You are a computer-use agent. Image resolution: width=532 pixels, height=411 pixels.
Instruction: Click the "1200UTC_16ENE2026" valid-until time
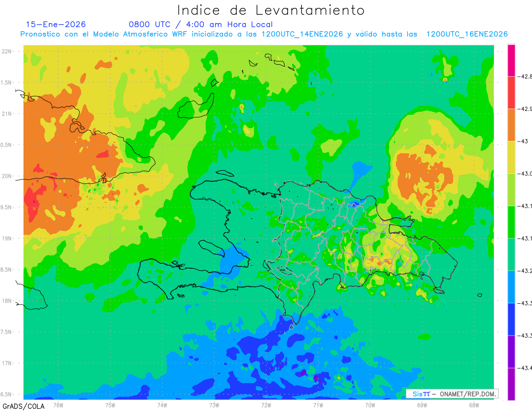pos(467,34)
